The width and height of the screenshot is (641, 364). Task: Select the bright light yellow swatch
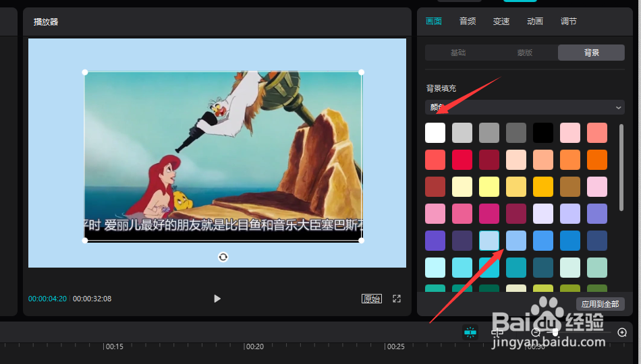(x=489, y=187)
